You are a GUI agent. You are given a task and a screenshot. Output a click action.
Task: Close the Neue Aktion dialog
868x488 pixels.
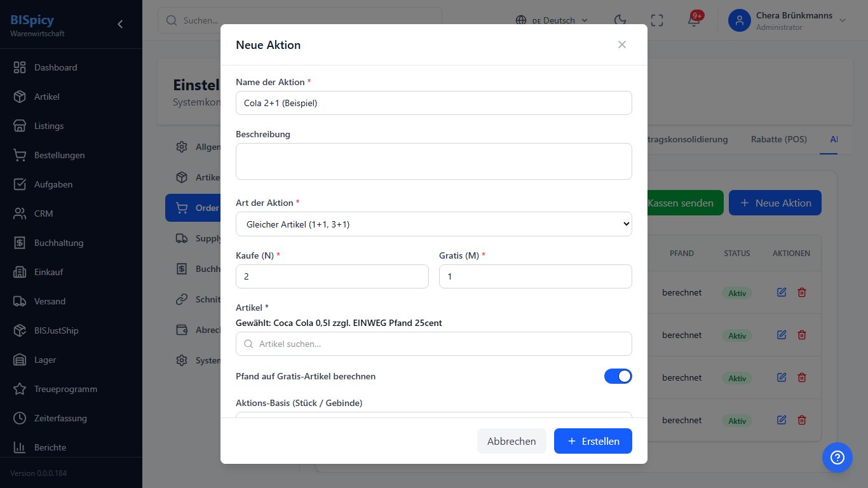(622, 44)
